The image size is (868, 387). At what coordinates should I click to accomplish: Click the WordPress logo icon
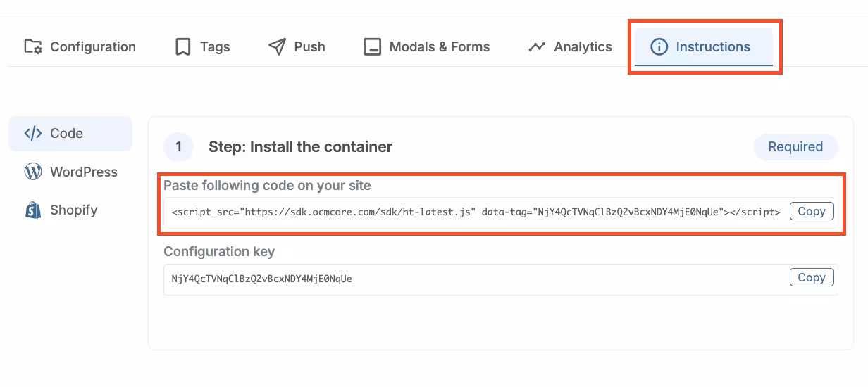point(33,172)
